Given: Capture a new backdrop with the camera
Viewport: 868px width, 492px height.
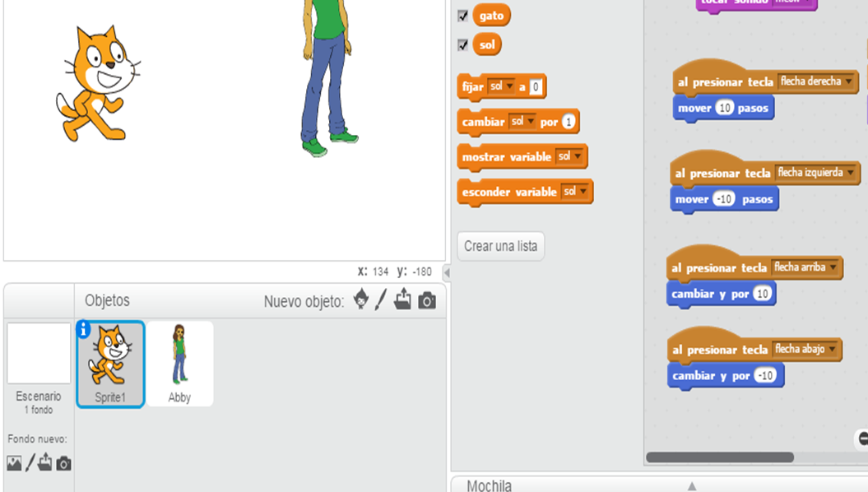Looking at the screenshot, I should click(63, 462).
